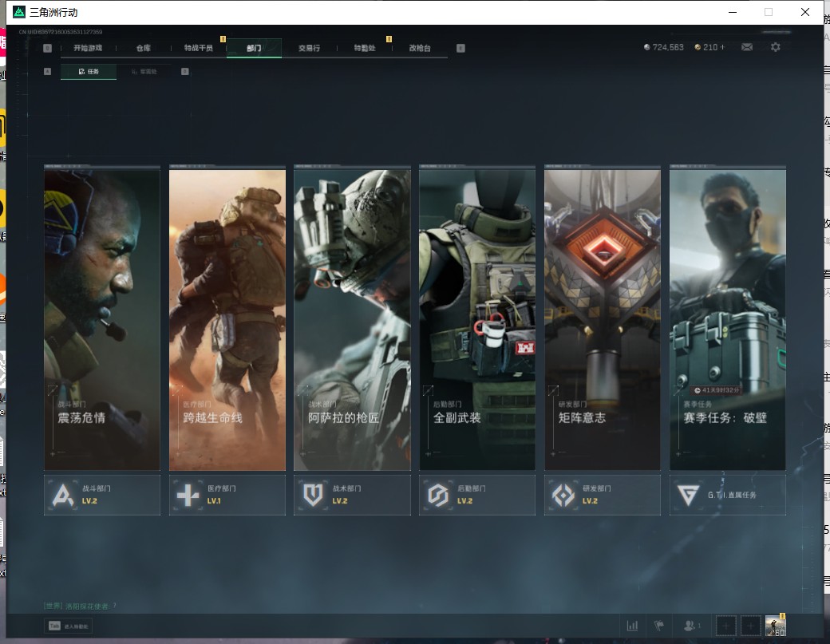The height and width of the screenshot is (644, 830).
Task: Click the G.T.I. 直属任务 button
Action: 727,496
